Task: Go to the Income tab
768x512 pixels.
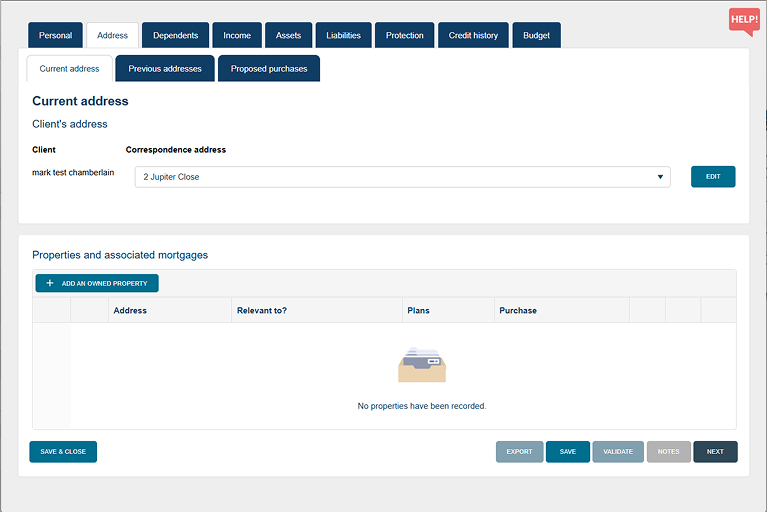Action: (237, 35)
